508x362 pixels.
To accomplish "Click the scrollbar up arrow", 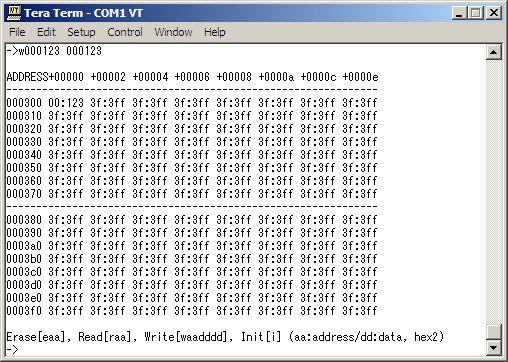I will (494, 52).
